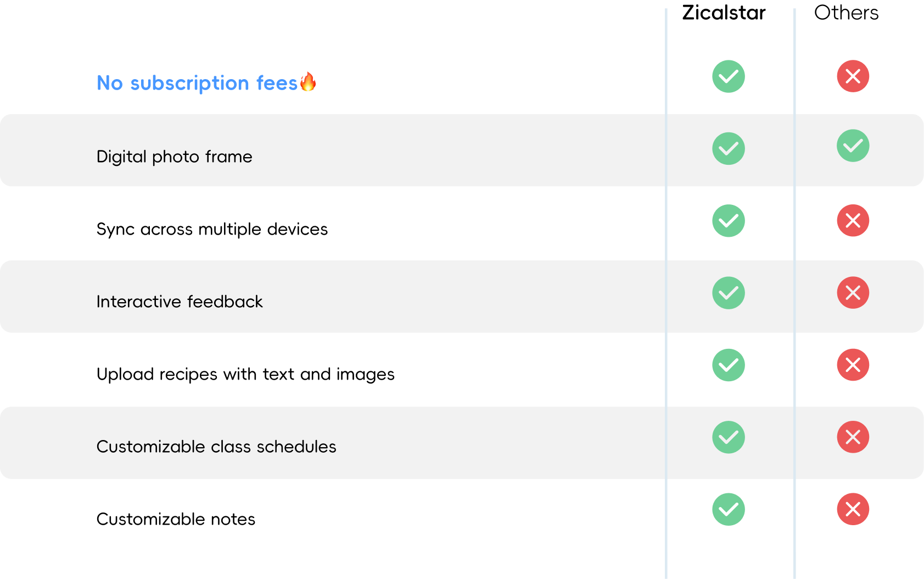Click second green checkmark in Digital photo frame row
This screenshot has width=924, height=579.
[x=853, y=146]
